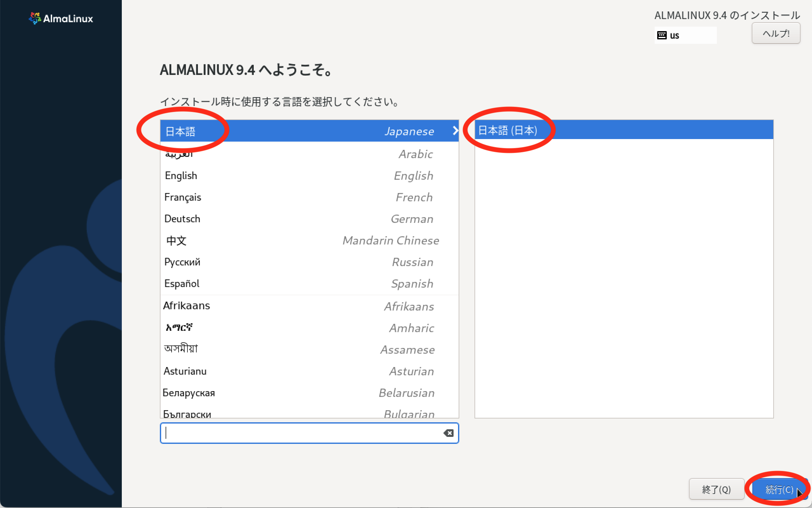Screen dimensions: 812x508
Task: Select the Amharic language row
Action: tap(309, 328)
